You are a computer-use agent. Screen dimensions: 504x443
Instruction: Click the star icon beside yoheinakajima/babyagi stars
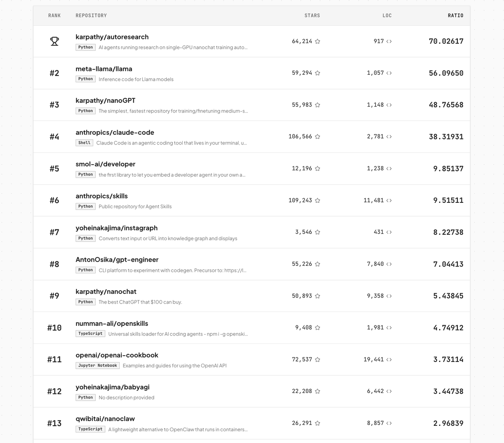[318, 391]
